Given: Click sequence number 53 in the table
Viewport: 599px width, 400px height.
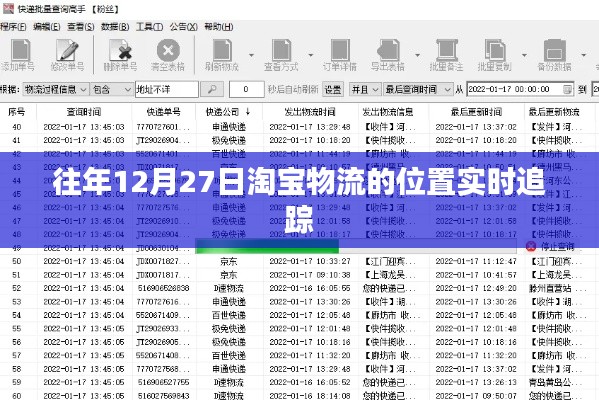Looking at the screenshot, I should 16,302.
